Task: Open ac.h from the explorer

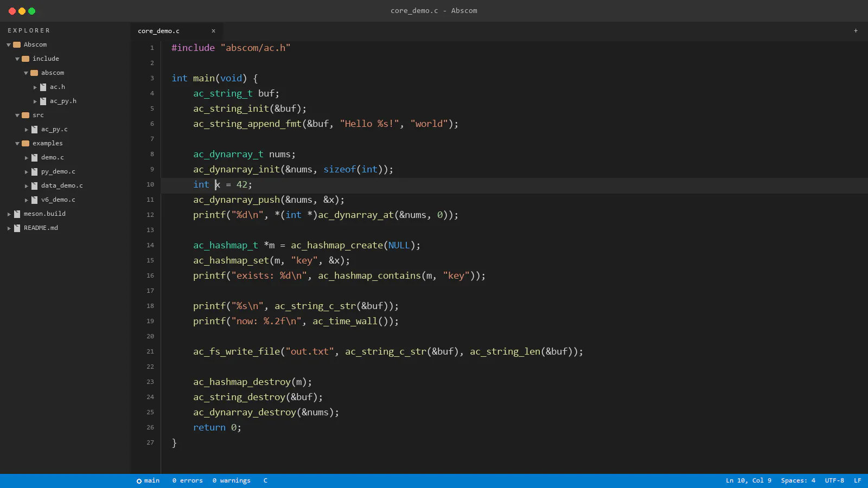Action: (x=58, y=87)
